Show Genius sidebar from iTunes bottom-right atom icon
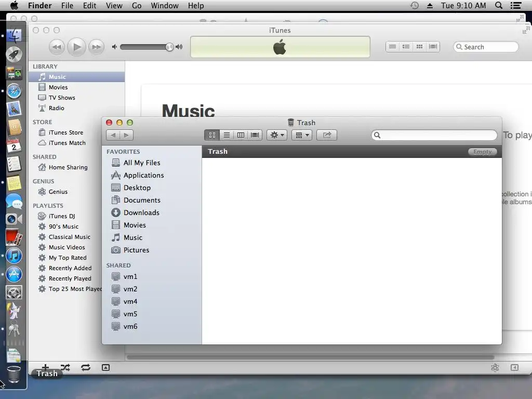Screen dimensions: 532x399 click(x=495, y=367)
